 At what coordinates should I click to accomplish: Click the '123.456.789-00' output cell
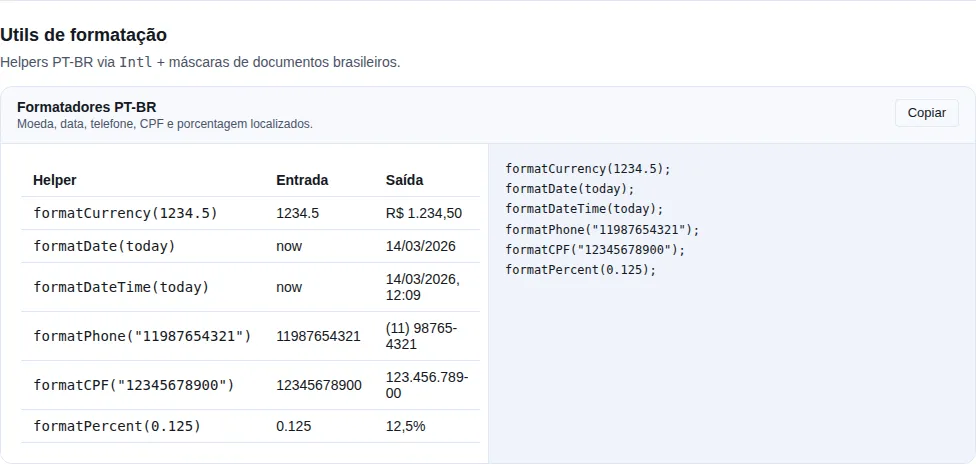[427, 386]
